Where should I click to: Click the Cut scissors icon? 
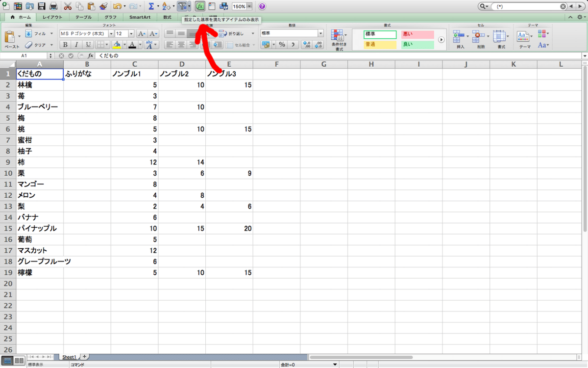coord(68,6)
